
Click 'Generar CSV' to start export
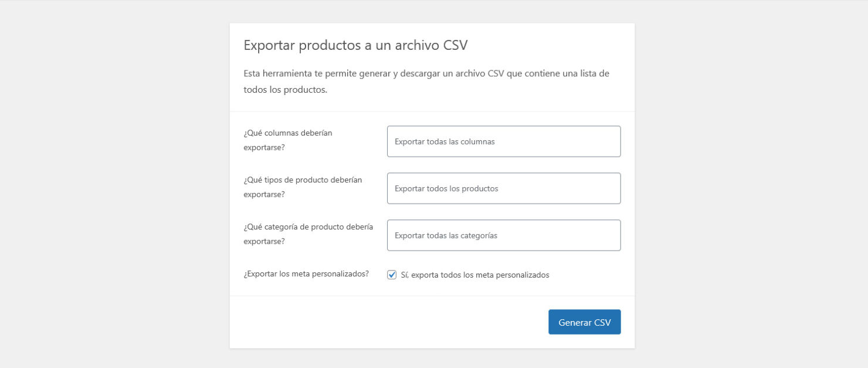[584, 322]
